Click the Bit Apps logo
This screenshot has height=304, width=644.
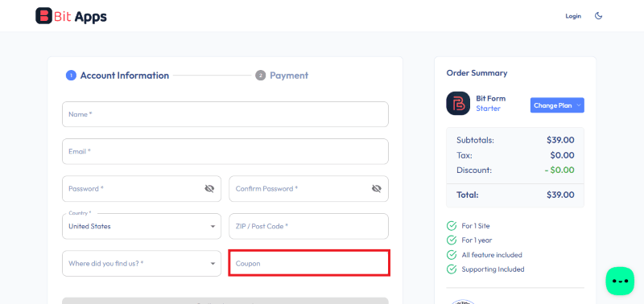coord(71,16)
